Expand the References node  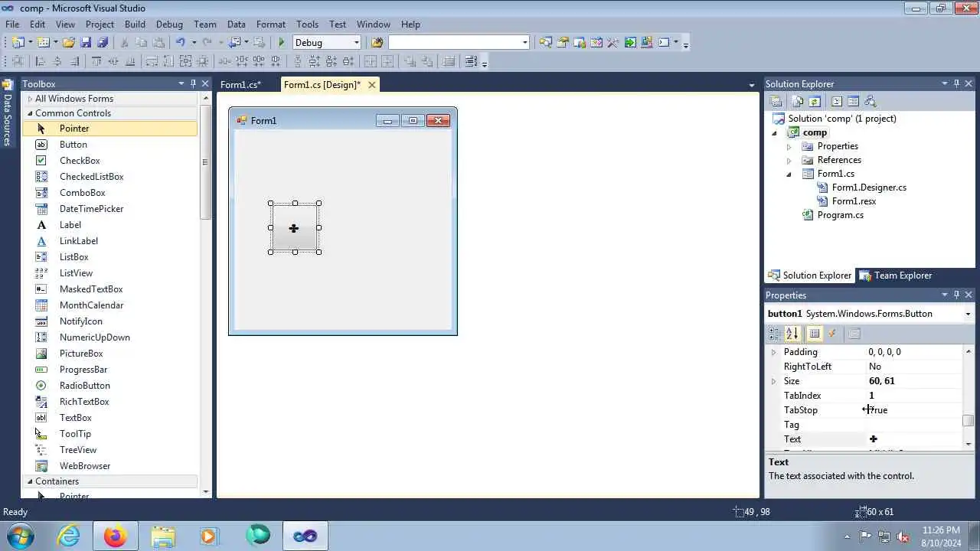789,160
